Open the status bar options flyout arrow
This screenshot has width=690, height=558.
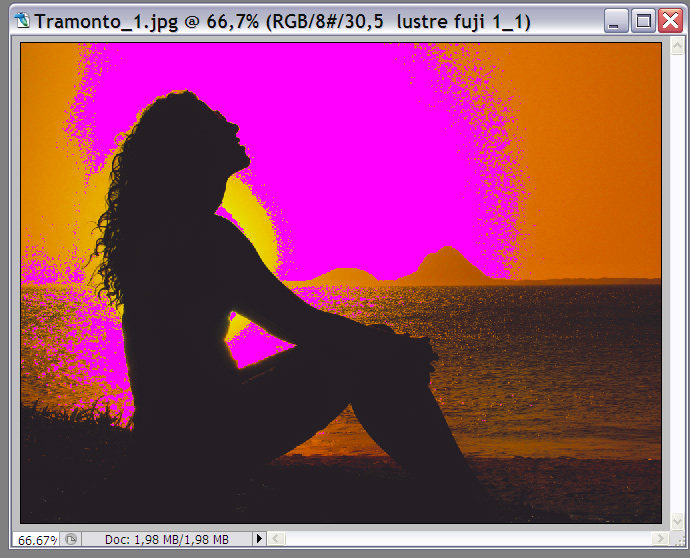260,539
